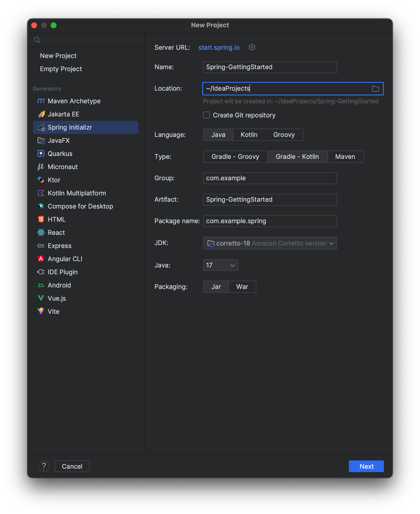The width and height of the screenshot is (420, 514).
Task: Click the Express ex icon
Action: pyautogui.click(x=41, y=246)
